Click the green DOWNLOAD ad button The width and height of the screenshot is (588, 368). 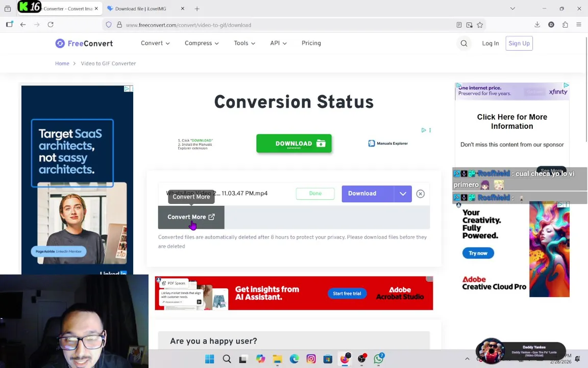(x=294, y=144)
